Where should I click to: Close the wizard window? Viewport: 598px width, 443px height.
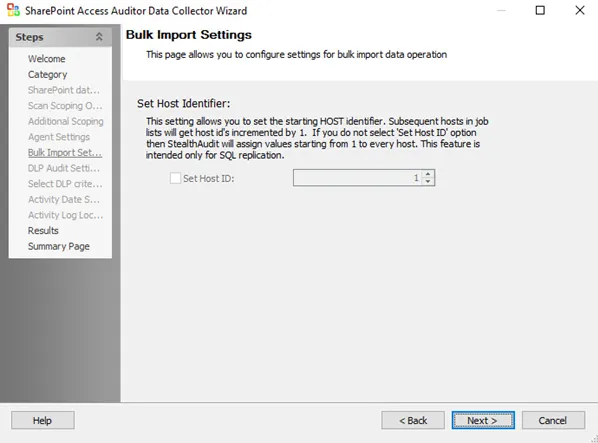click(x=580, y=10)
